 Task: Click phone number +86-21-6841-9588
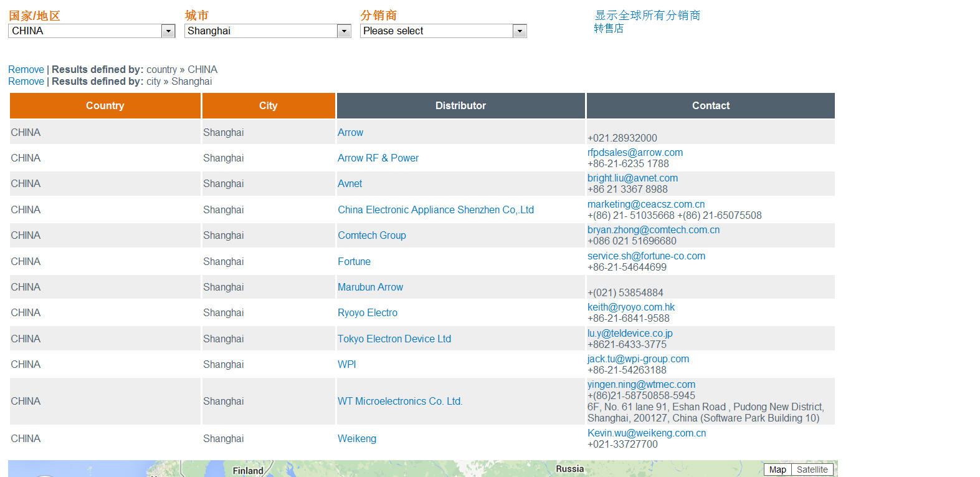629,318
